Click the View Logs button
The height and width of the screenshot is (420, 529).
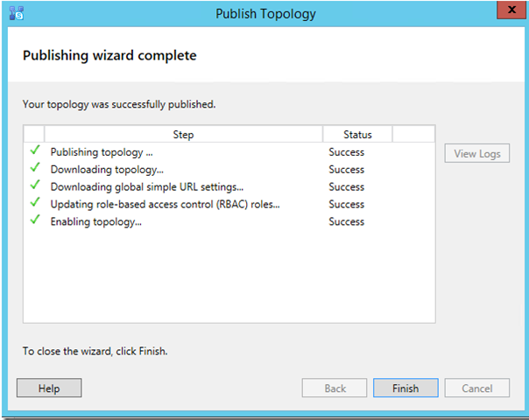(476, 154)
